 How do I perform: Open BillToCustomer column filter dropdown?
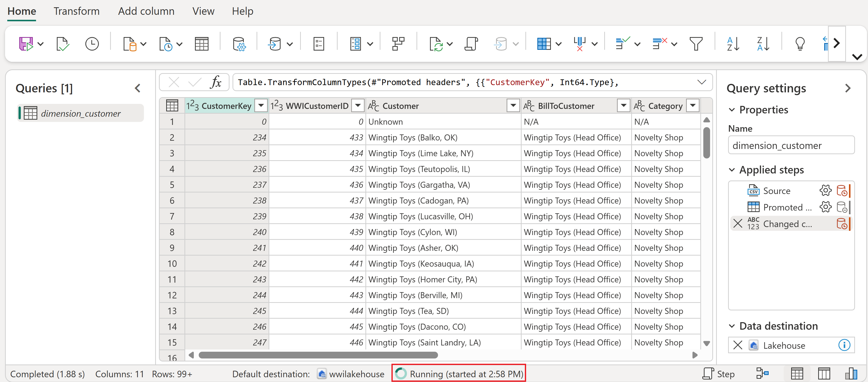(x=624, y=106)
